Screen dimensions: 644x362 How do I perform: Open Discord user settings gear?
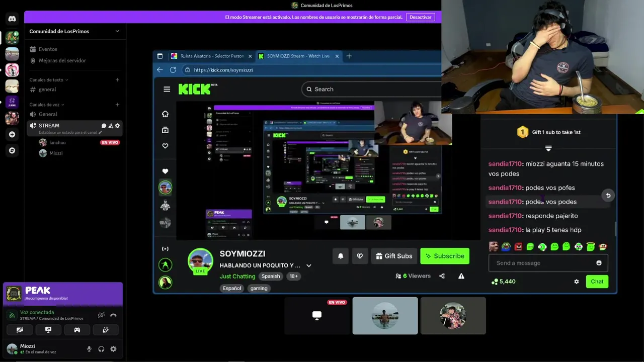coord(113,349)
